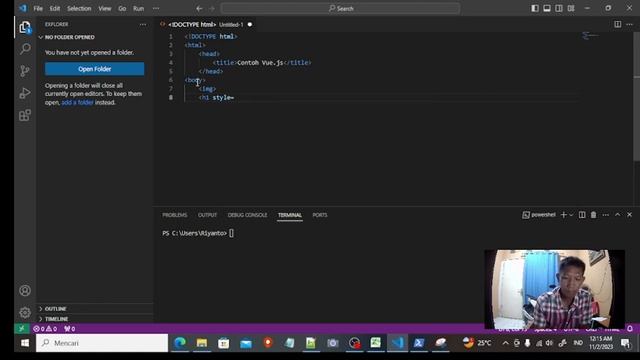Open the File menu
This screenshot has height=360, width=640.
click(x=38, y=8)
